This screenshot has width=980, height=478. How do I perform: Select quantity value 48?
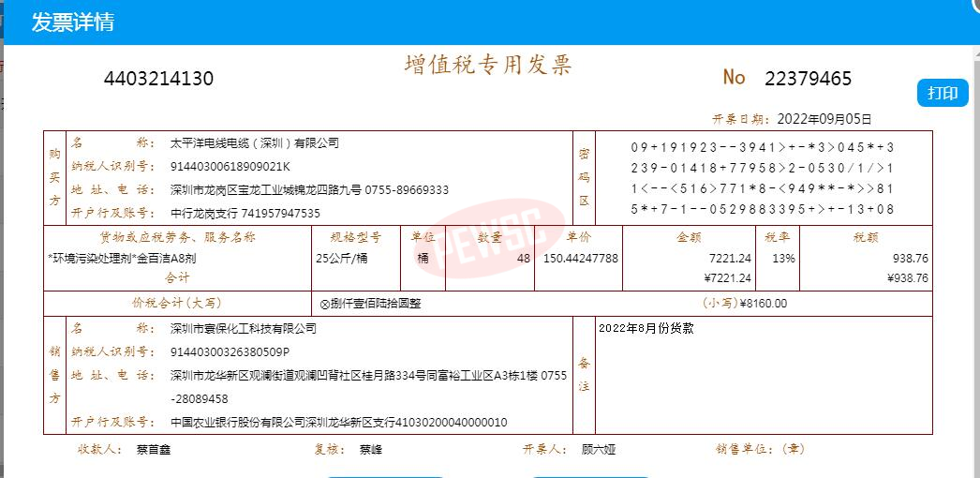click(524, 258)
